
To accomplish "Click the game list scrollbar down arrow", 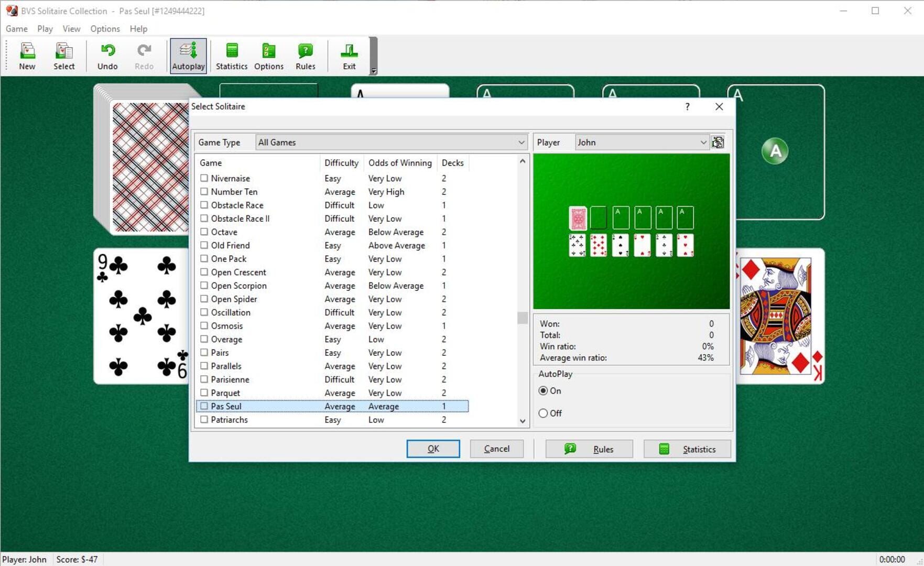I will coord(523,421).
